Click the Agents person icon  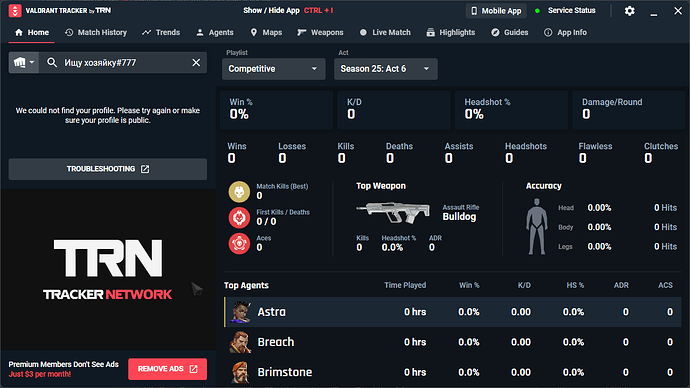[x=200, y=33]
